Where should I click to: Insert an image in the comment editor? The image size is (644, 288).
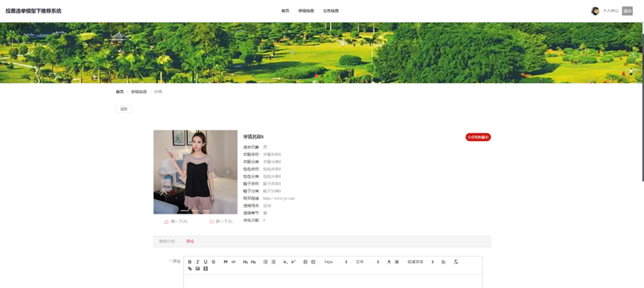(197, 269)
